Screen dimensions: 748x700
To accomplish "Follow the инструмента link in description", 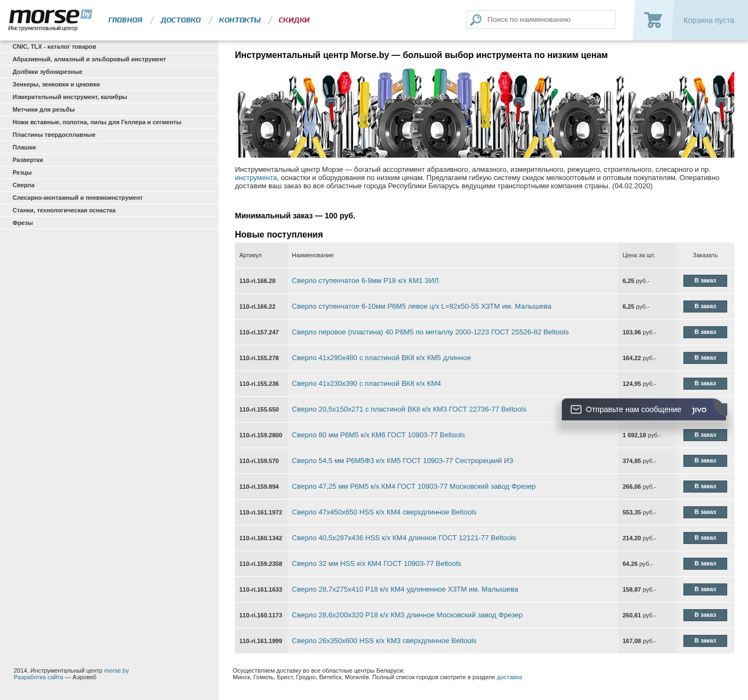I will coord(256,178).
